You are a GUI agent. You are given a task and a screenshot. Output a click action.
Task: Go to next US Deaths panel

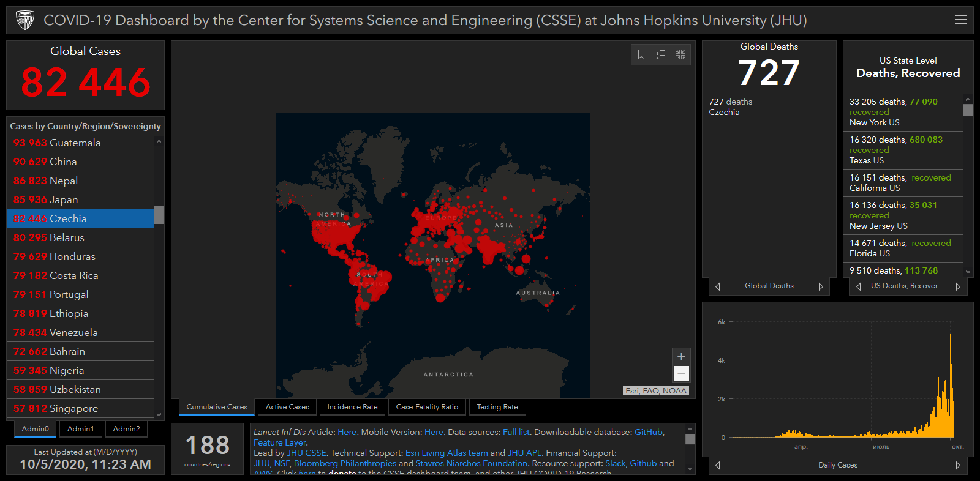[958, 286]
